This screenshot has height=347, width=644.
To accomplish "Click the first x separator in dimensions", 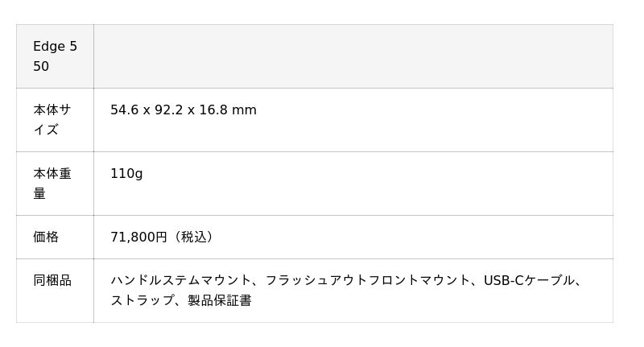I will (x=147, y=110).
